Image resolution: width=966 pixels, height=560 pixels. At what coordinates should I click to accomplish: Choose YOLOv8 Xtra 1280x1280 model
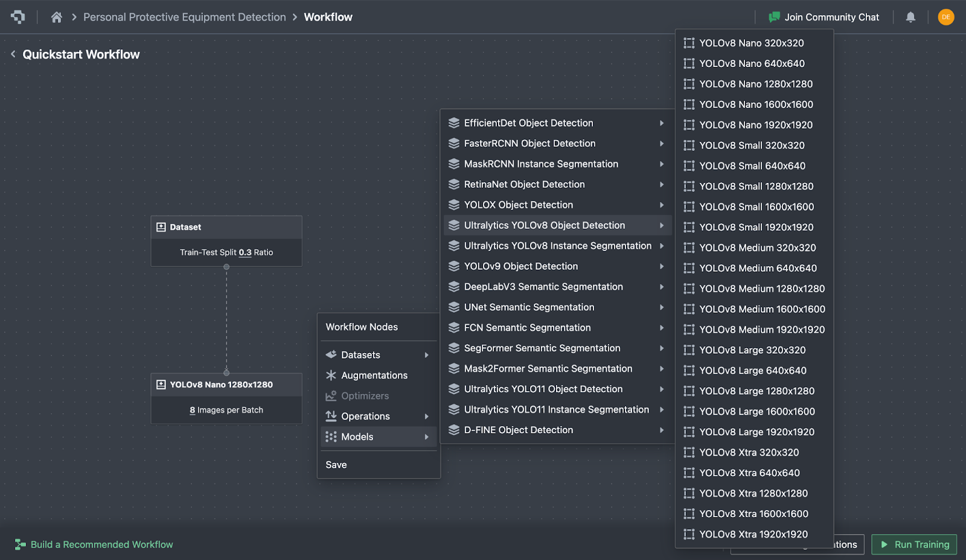pos(754,494)
